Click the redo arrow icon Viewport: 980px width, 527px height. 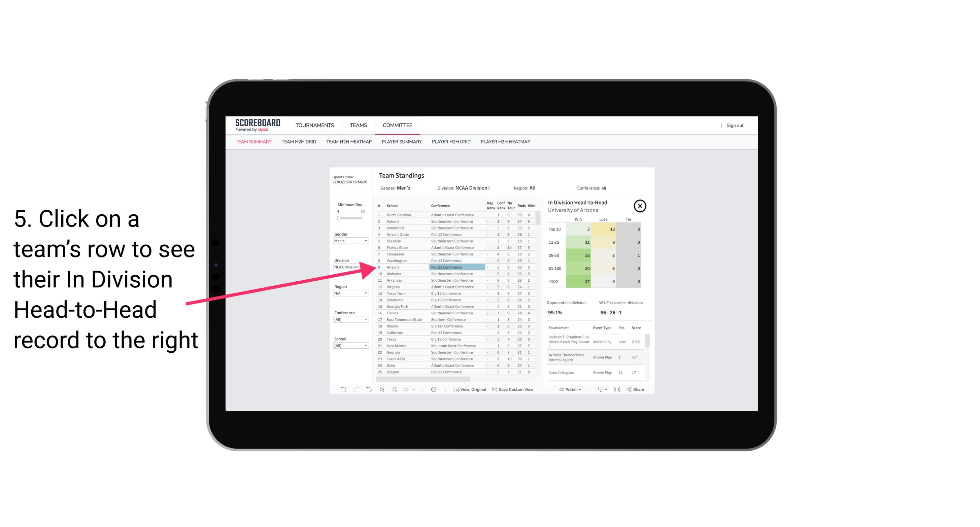point(355,389)
